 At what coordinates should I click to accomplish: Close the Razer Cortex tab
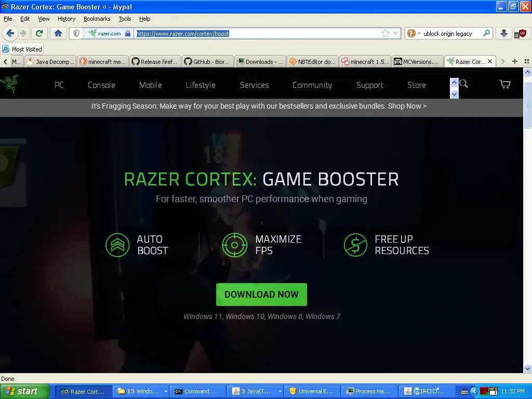click(489, 61)
